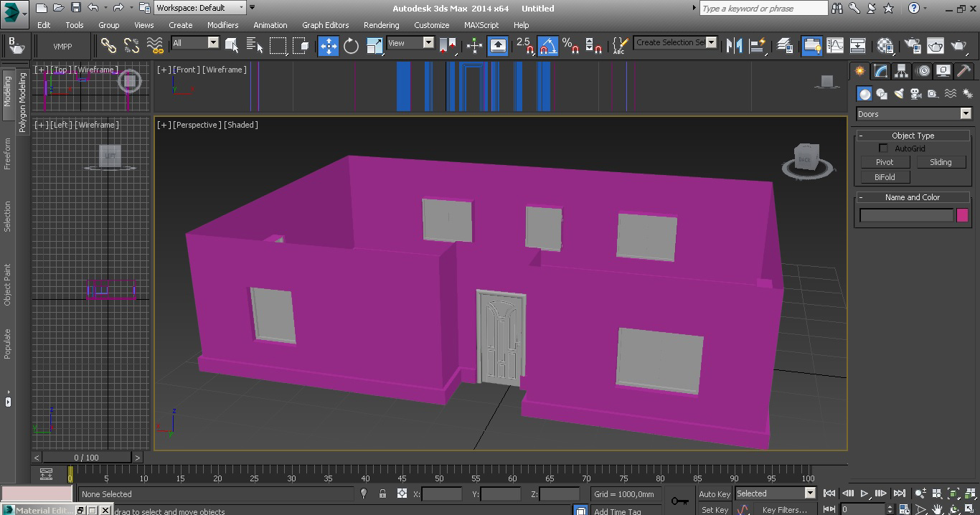The width and height of the screenshot is (980, 515).
Task: Activate the Select and Uniform Scale tool
Action: pos(374,46)
